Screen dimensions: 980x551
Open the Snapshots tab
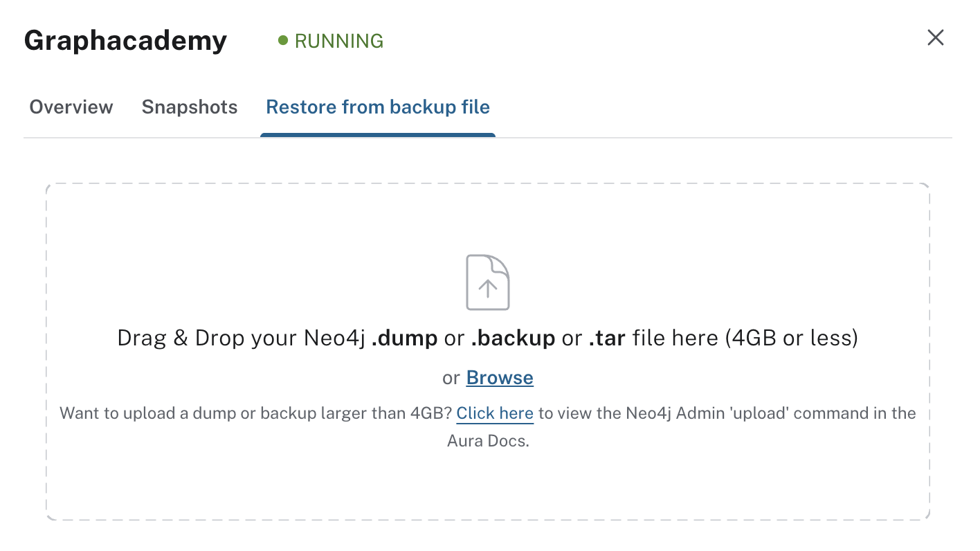coord(190,107)
